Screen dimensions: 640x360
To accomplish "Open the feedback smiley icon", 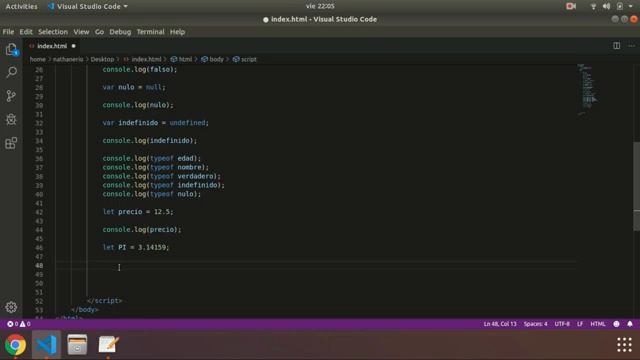I will (x=616, y=324).
